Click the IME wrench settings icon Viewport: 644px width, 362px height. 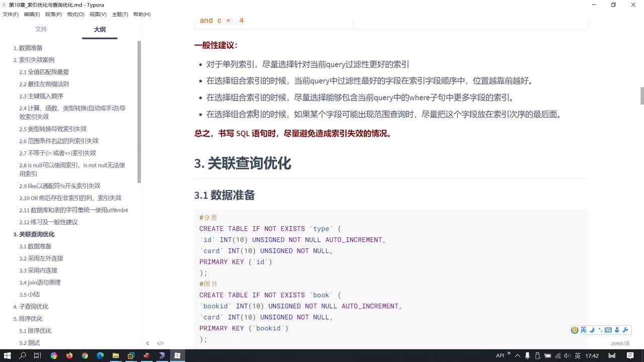pyautogui.click(x=625, y=330)
